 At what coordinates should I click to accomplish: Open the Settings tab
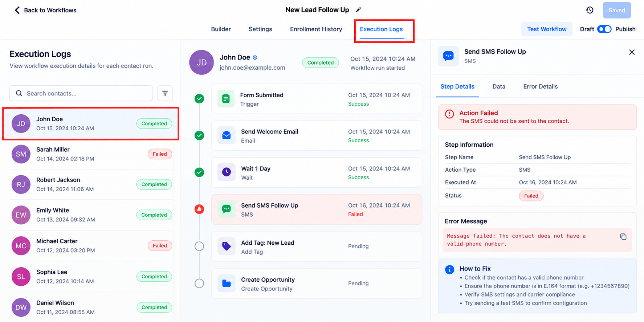[260, 29]
